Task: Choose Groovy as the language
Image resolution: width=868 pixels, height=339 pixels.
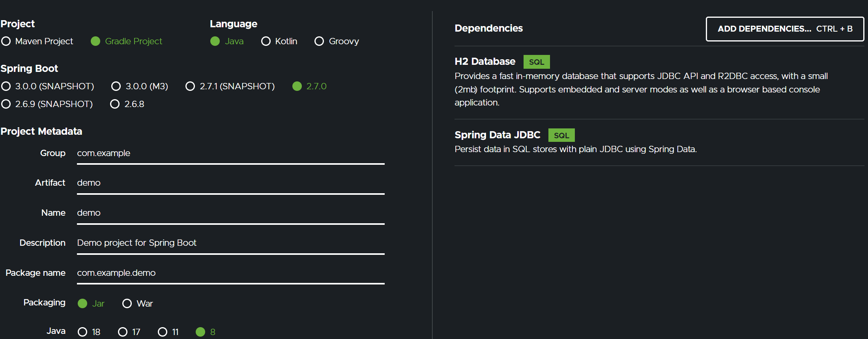Action: click(x=337, y=41)
